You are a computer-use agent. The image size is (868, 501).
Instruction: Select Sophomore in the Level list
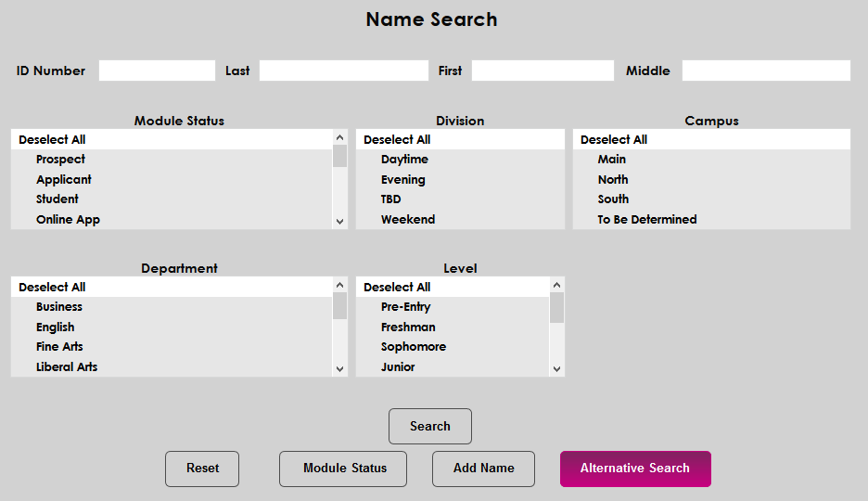click(x=414, y=347)
